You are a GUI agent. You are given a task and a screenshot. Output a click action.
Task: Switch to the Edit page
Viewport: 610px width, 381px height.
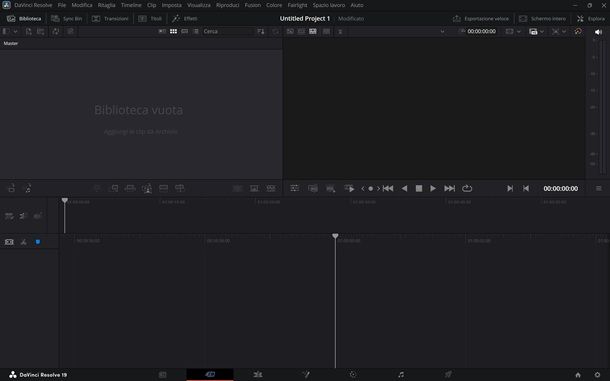pyautogui.click(x=258, y=374)
